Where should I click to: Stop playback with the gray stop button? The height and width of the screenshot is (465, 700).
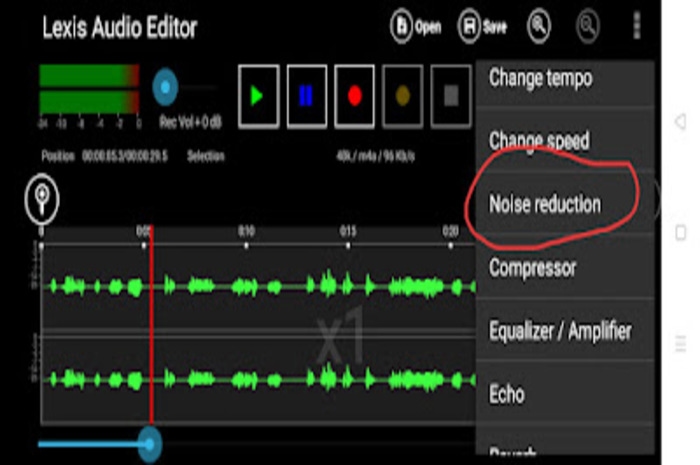[x=451, y=96]
